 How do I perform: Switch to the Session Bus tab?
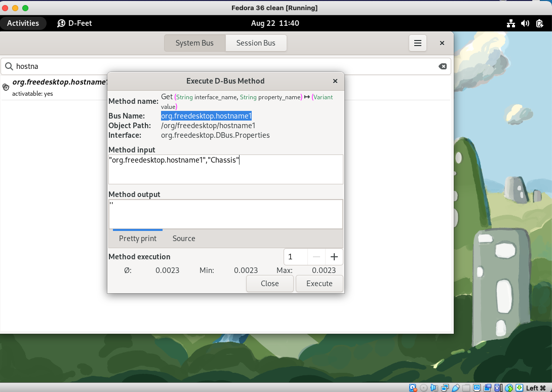tap(256, 43)
